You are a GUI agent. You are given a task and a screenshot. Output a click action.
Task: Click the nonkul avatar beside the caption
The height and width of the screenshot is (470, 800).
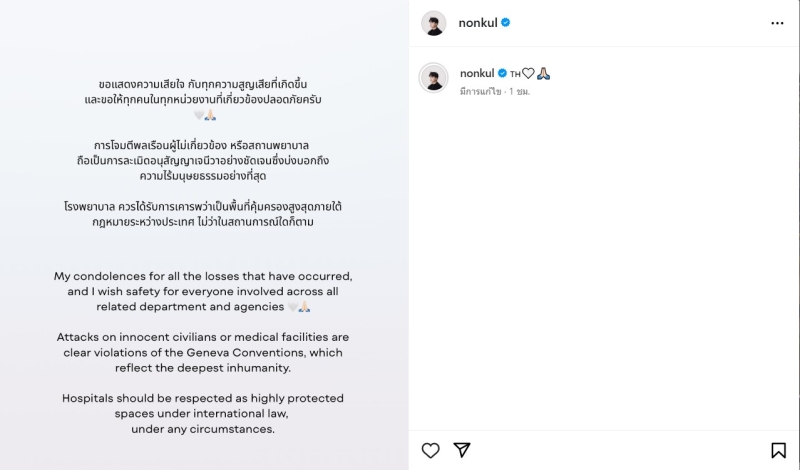click(433, 77)
